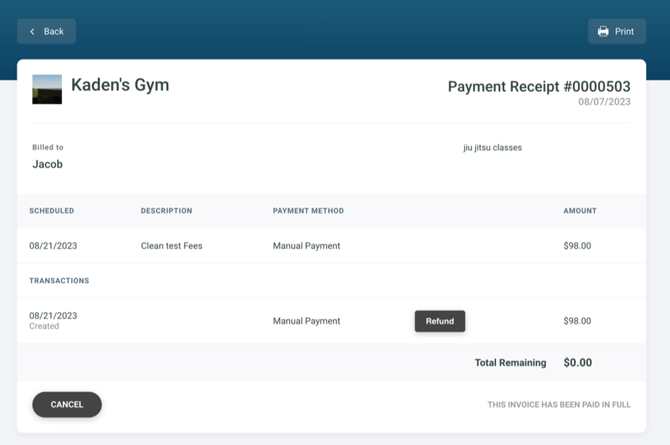The image size is (670, 445).
Task: Click the receipt date 08/07/2023
Action: [604, 102]
